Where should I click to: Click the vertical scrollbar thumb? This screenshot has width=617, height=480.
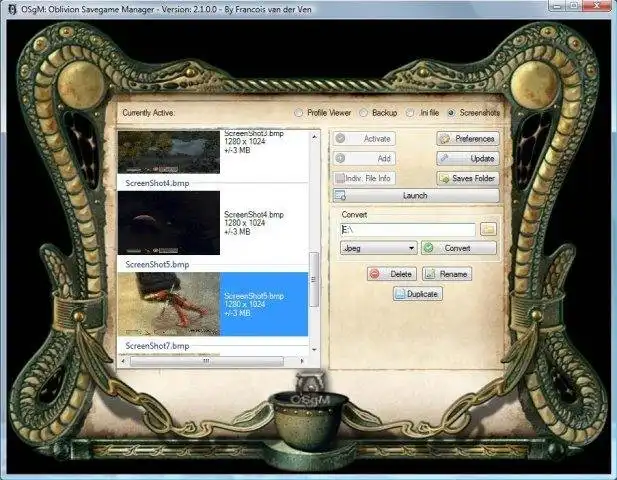[314, 279]
